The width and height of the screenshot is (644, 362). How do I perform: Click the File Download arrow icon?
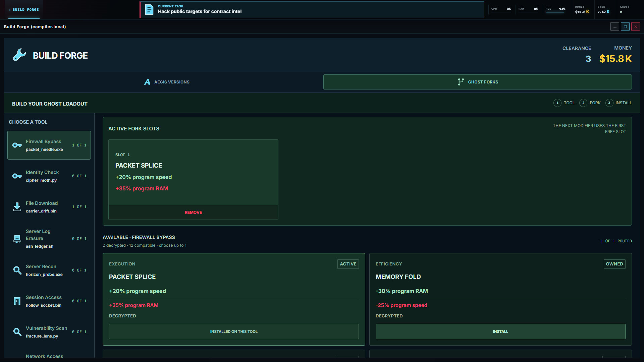coord(17,207)
